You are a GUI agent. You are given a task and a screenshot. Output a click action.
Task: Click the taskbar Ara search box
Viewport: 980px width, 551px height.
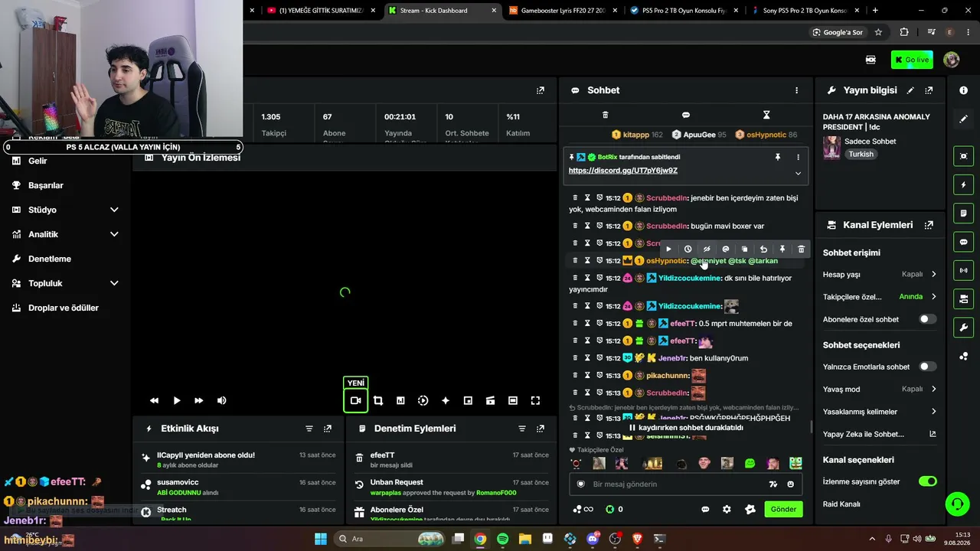391,539
